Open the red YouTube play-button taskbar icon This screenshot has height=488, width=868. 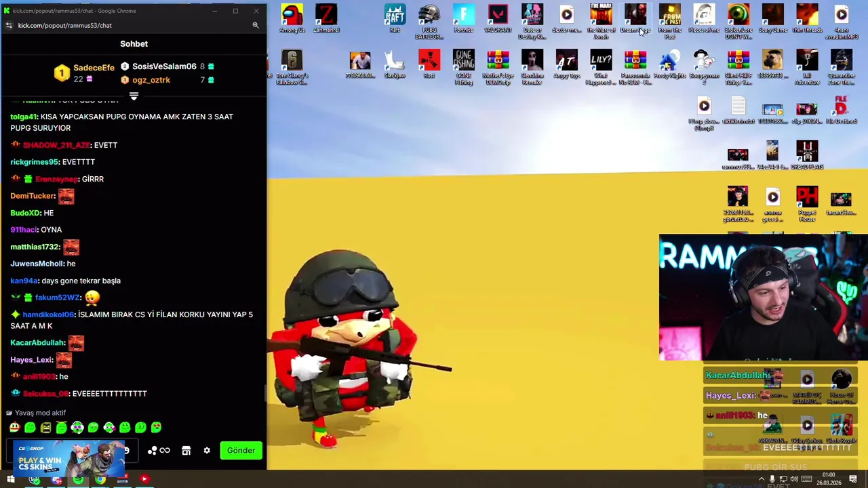[x=144, y=480]
